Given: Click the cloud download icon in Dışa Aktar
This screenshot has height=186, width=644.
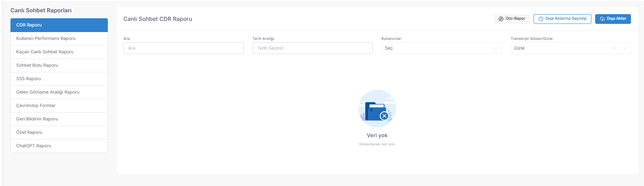Looking at the screenshot, I should (x=602, y=19).
